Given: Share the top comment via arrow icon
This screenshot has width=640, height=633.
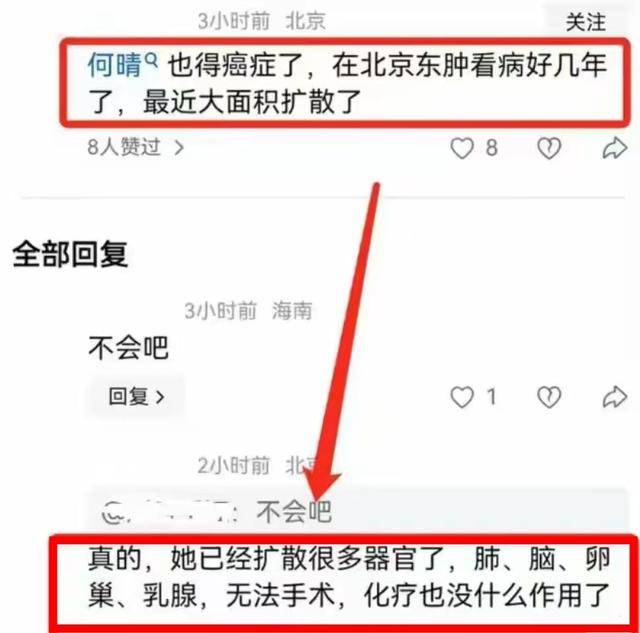Looking at the screenshot, I should coord(615,148).
